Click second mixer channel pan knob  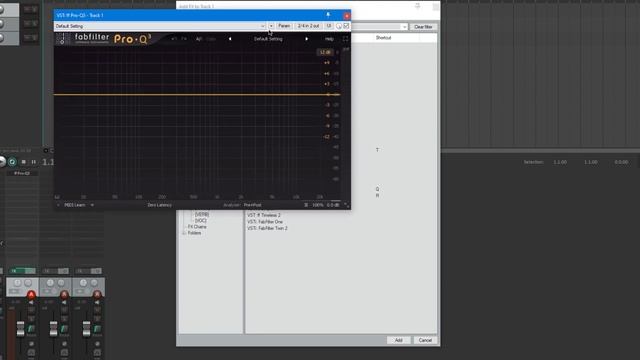coord(50,282)
